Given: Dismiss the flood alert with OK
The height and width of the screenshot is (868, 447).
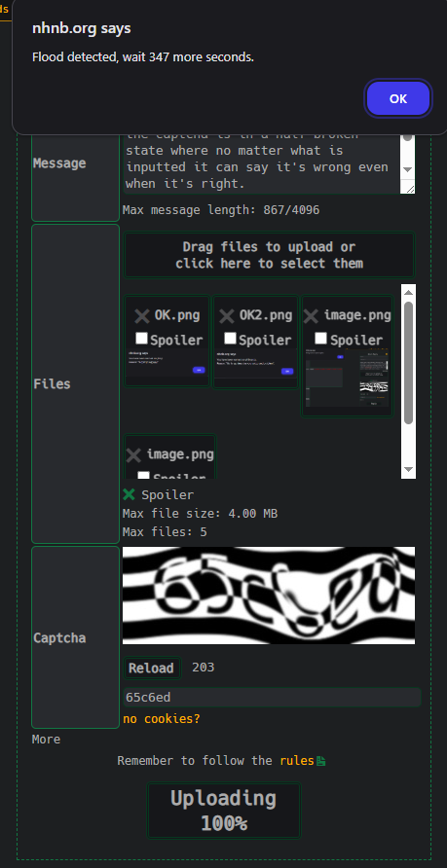Looking at the screenshot, I should (398, 98).
